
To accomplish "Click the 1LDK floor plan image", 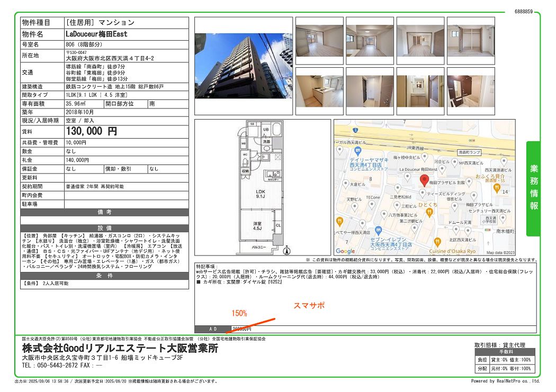I will (x=263, y=188).
